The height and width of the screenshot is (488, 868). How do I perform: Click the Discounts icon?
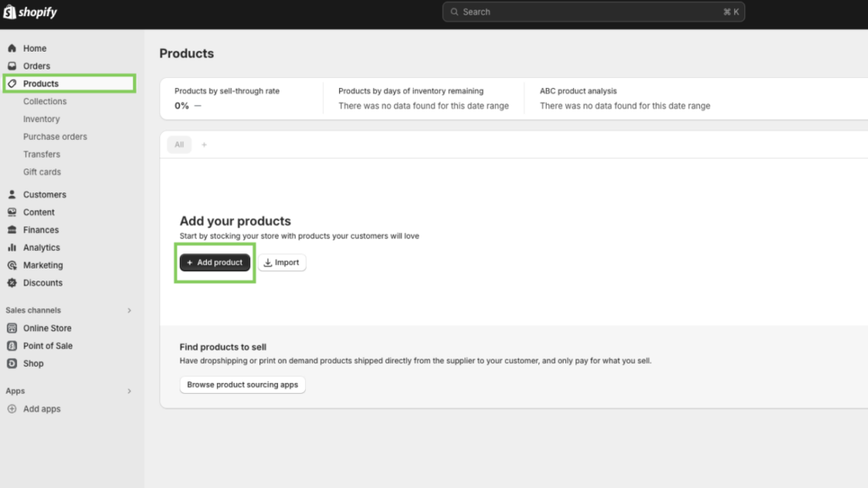(x=13, y=283)
